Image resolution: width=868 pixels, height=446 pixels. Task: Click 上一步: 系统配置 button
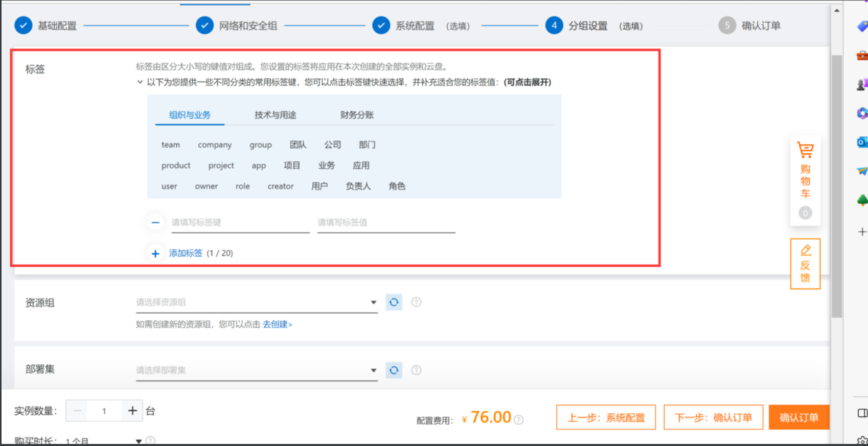[606, 417]
